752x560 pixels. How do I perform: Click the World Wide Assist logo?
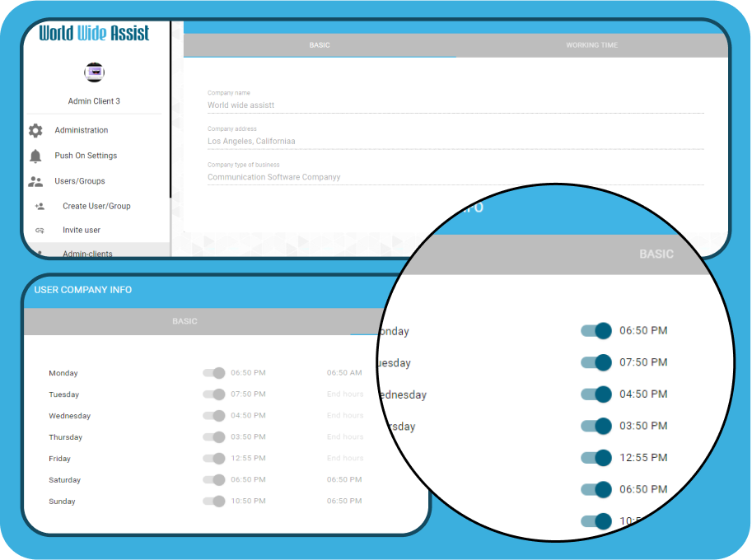pos(94,34)
